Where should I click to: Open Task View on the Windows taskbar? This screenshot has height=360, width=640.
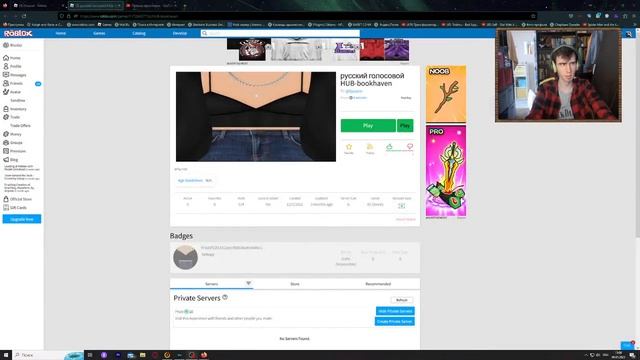(90, 355)
